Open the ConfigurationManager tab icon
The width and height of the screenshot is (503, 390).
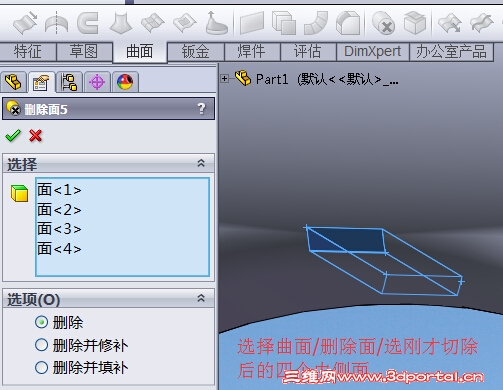tap(69, 82)
